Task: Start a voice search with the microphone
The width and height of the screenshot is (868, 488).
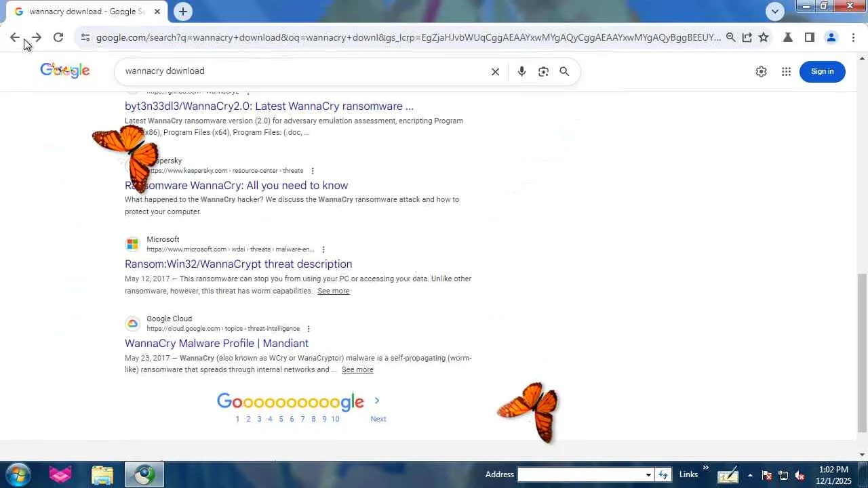Action: point(521,71)
